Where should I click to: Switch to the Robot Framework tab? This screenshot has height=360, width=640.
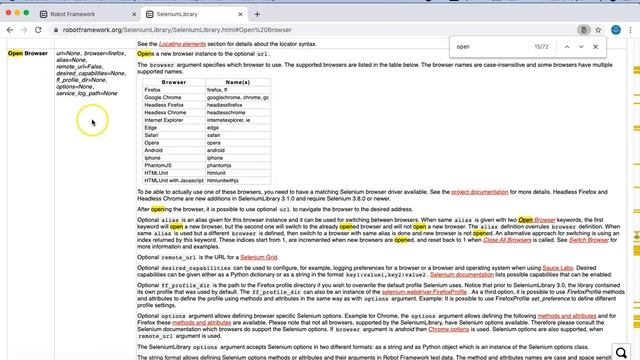pos(88,14)
